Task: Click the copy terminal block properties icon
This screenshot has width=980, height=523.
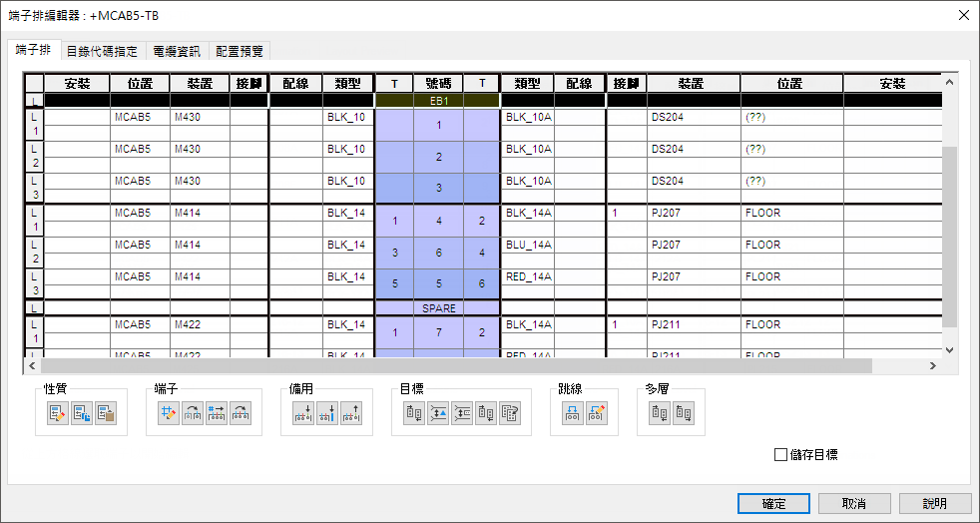Action: pyautogui.click(x=82, y=413)
